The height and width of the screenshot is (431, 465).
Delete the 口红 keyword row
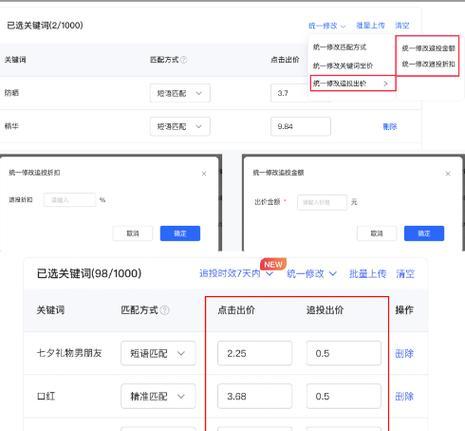(404, 396)
